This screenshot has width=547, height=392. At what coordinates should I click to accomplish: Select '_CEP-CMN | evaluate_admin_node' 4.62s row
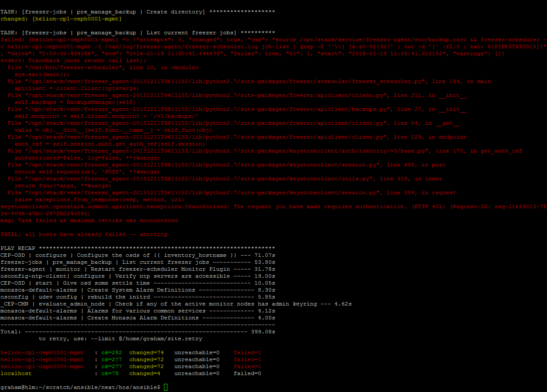[x=176, y=304]
